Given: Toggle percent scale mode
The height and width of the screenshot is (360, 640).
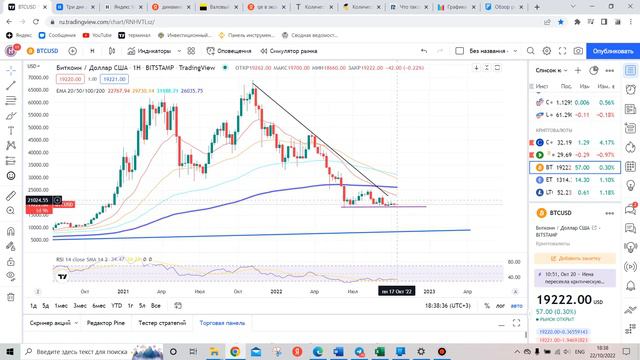Looking at the screenshot, I should 487,305.
